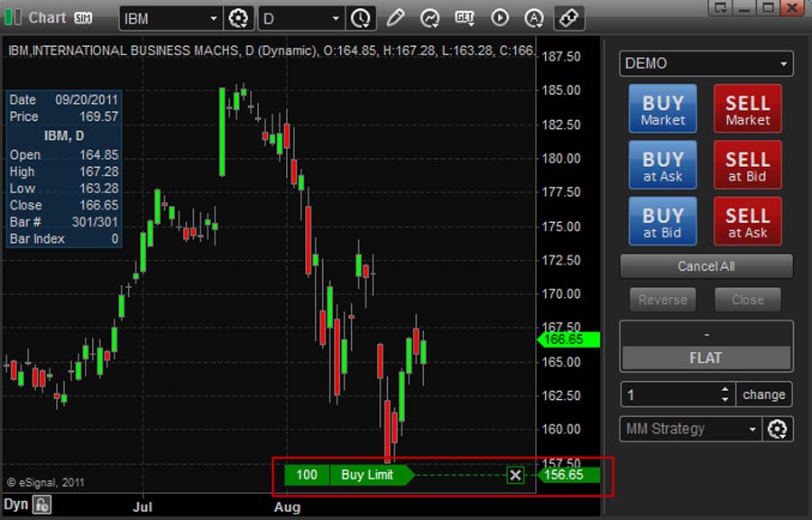Click the Jul date axis label
This screenshot has width=812, height=520.
(142, 507)
